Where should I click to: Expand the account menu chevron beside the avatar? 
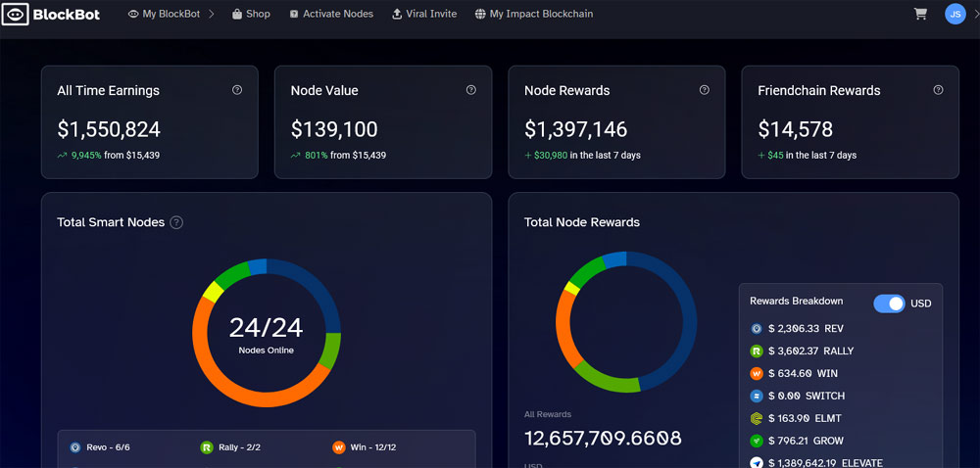click(976, 14)
